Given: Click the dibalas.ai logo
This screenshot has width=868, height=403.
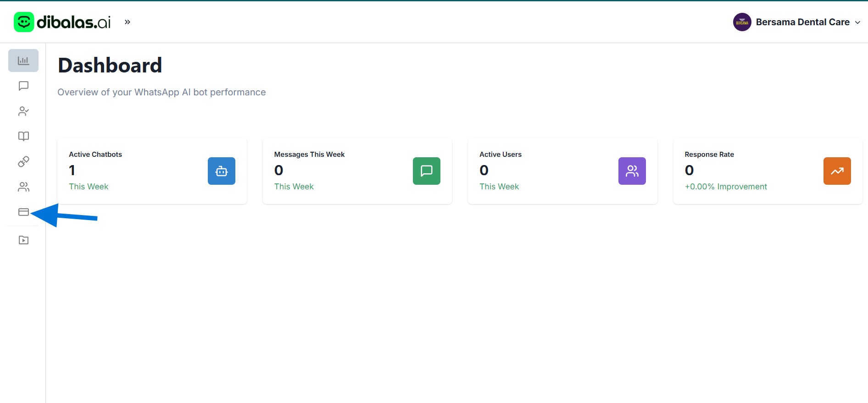Looking at the screenshot, I should coord(62,22).
